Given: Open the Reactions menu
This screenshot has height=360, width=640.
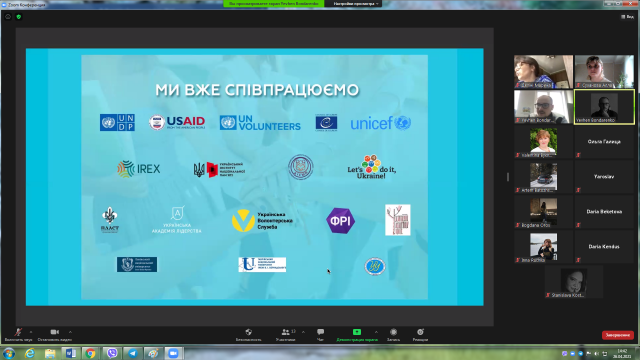Looking at the screenshot, I should [x=420, y=335].
